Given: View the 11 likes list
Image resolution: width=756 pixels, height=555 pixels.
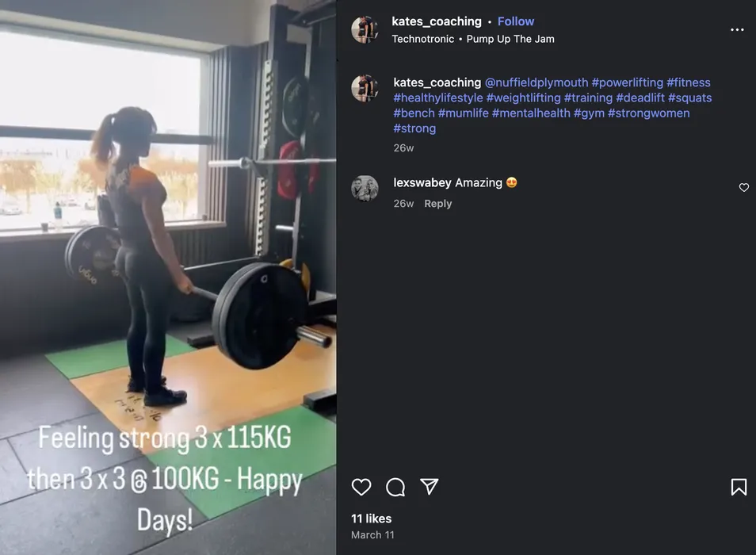Looking at the screenshot, I should [x=371, y=519].
